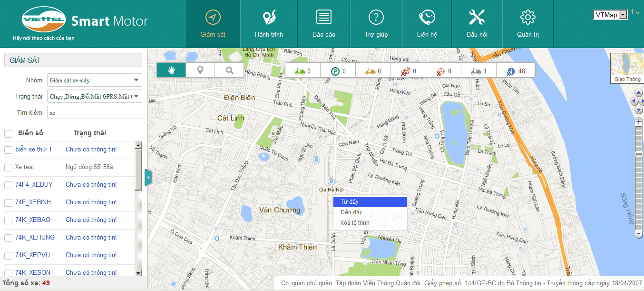Click the Tìm kiếm search input field
The height and width of the screenshot is (291, 644).
95,113
